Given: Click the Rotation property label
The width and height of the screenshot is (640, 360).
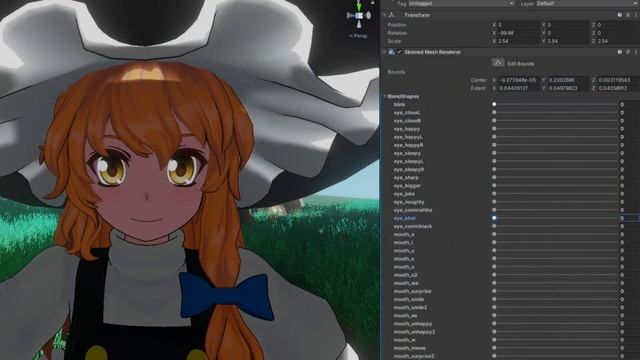Looking at the screenshot, I should 397,33.
